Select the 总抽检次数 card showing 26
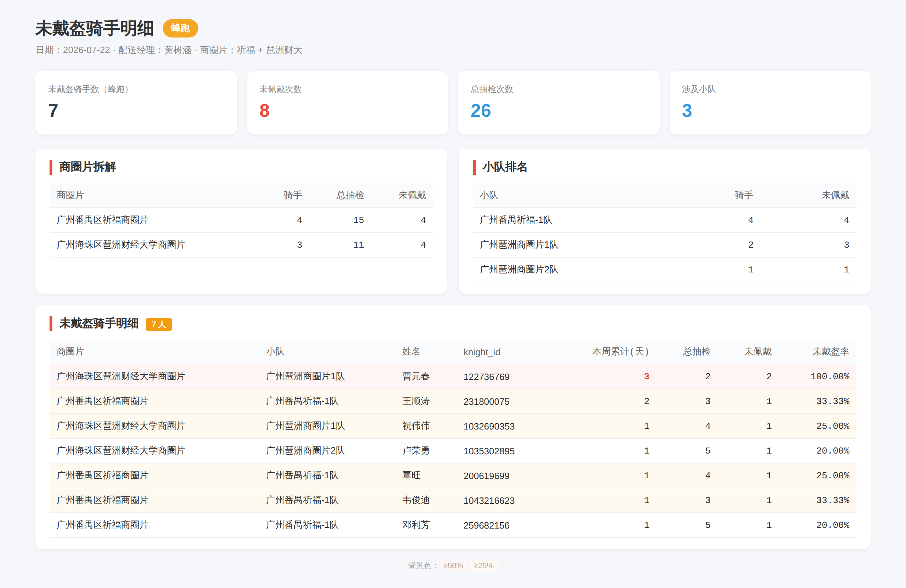 pyautogui.click(x=558, y=102)
